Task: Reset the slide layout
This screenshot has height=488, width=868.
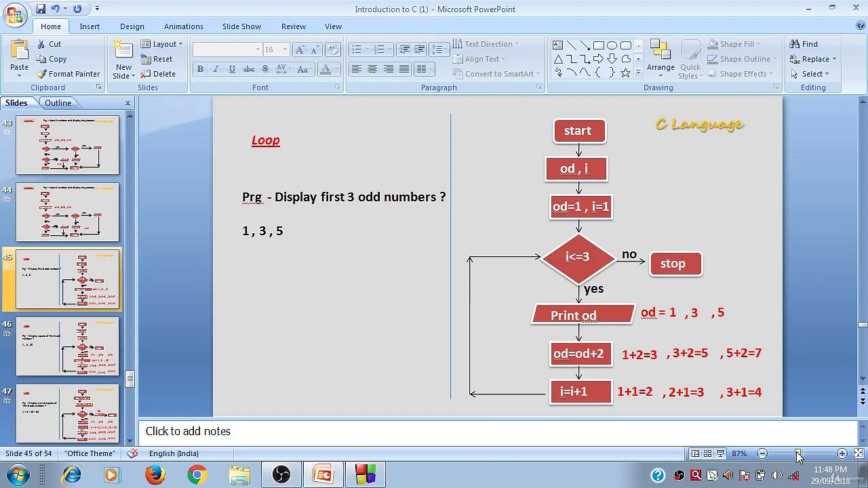Action: tap(157, 59)
